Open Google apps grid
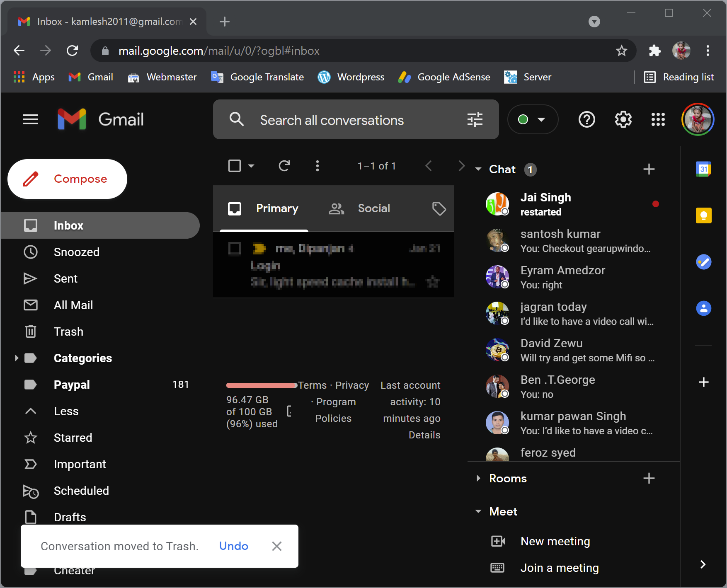 658,120
